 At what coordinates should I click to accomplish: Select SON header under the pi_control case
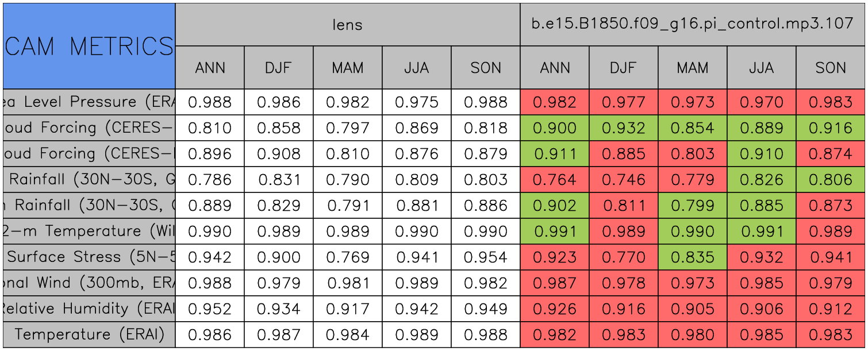point(831,68)
